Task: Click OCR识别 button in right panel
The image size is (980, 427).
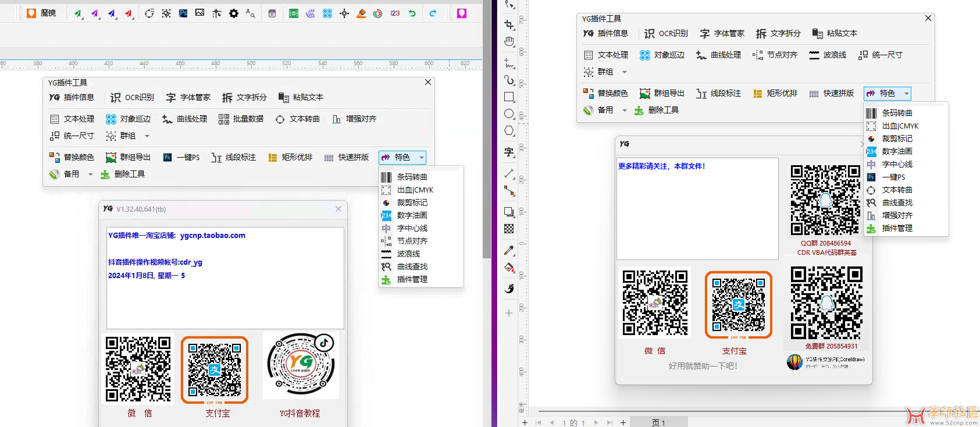Action: point(666,34)
